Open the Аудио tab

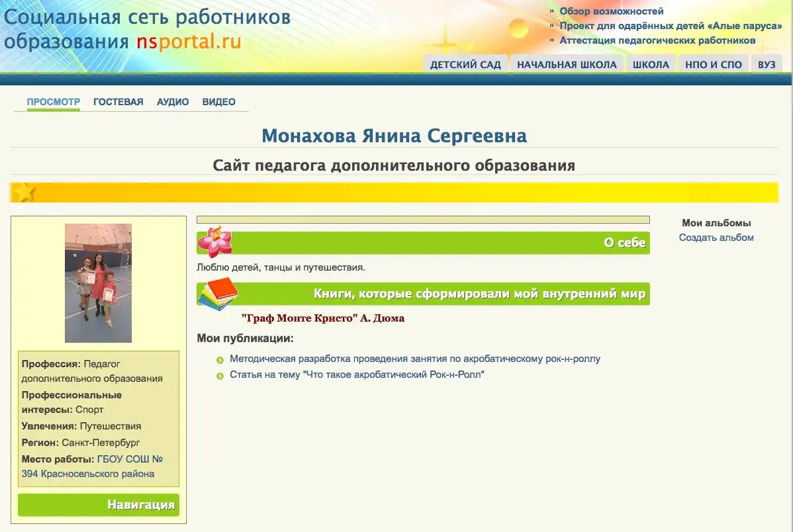point(173,102)
